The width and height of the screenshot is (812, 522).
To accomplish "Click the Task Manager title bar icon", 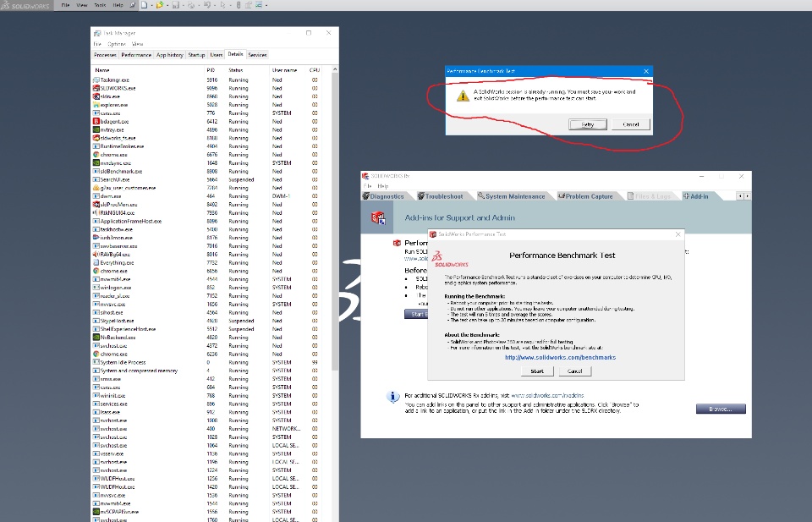I will point(96,33).
